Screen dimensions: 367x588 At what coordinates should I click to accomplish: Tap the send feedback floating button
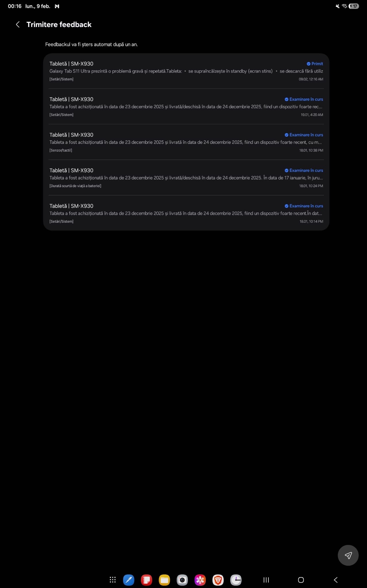click(x=348, y=555)
